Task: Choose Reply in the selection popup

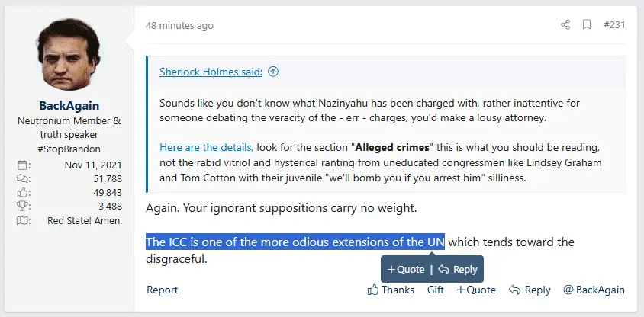Action: tap(458, 269)
